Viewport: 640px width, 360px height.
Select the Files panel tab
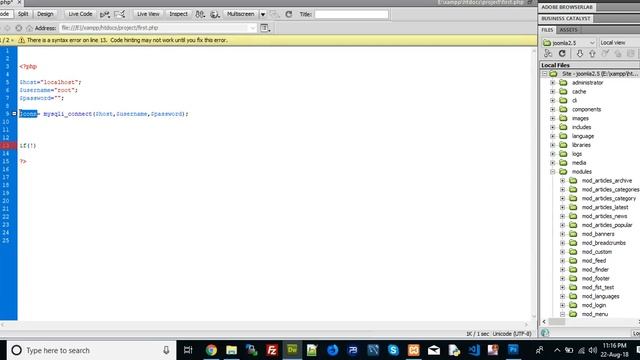(547, 30)
